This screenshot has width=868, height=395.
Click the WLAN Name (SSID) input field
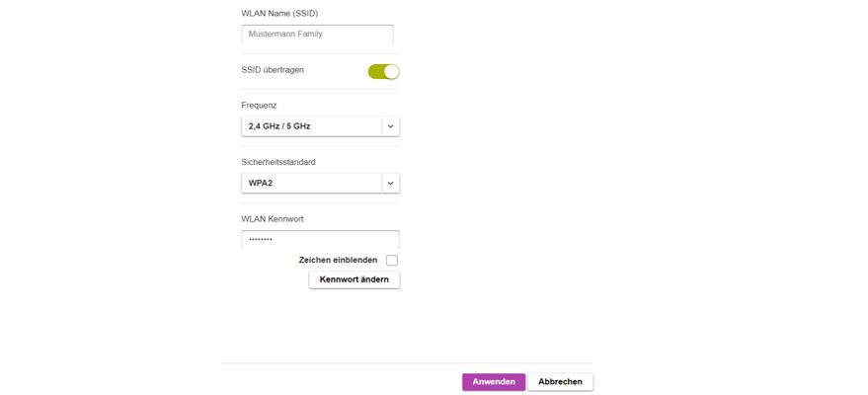(x=317, y=34)
